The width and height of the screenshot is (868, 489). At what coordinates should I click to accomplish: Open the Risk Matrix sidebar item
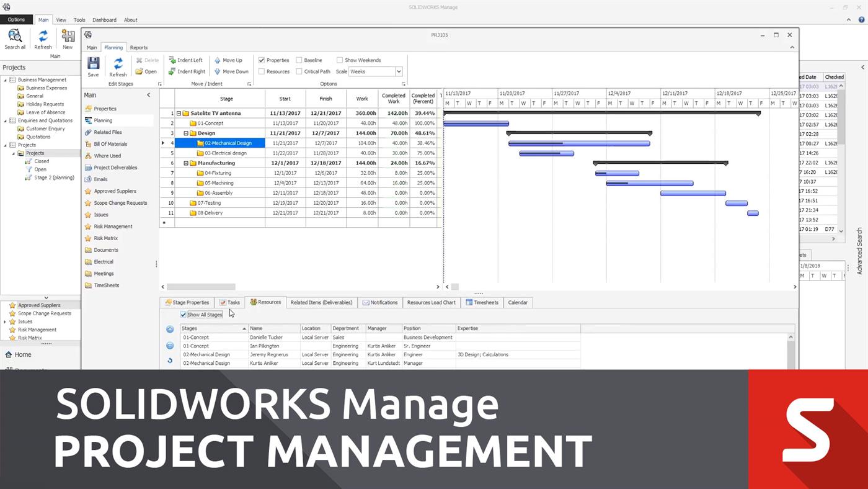tap(105, 238)
